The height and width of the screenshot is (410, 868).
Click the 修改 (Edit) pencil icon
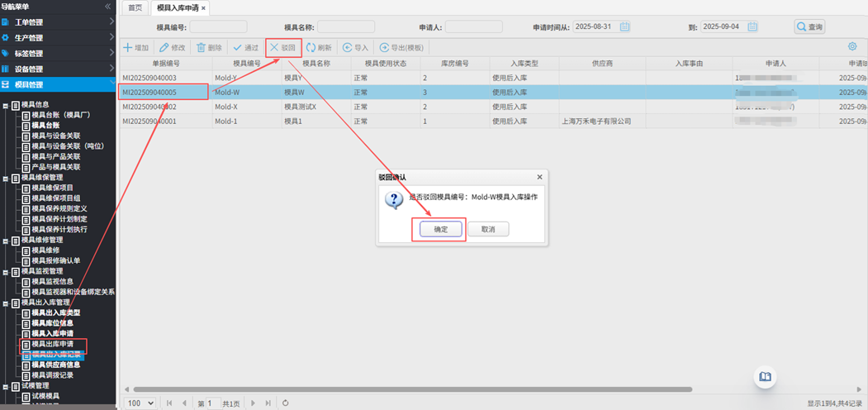coord(164,48)
